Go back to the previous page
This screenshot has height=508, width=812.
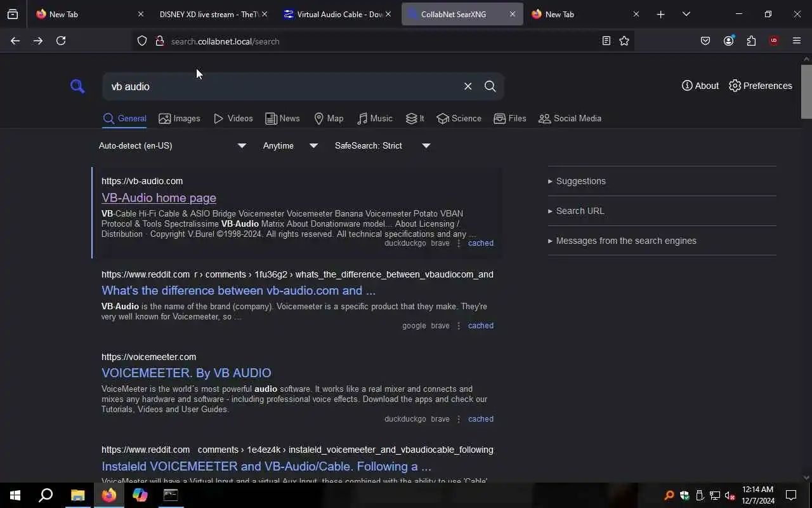[x=15, y=41]
